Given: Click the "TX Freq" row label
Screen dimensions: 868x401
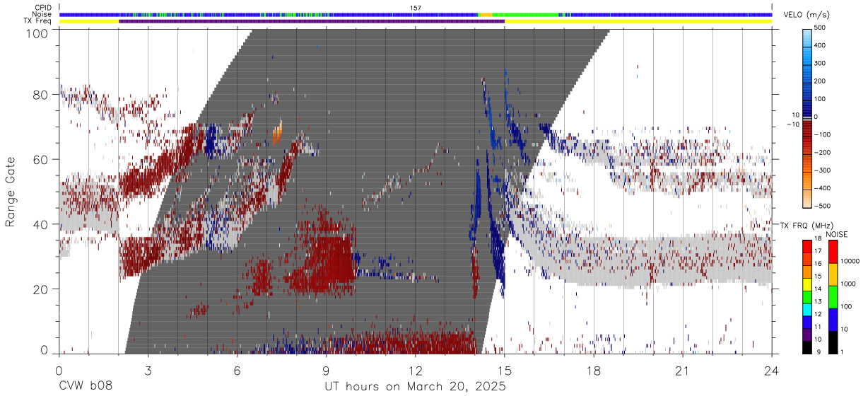Looking at the screenshot, I should [39, 21].
